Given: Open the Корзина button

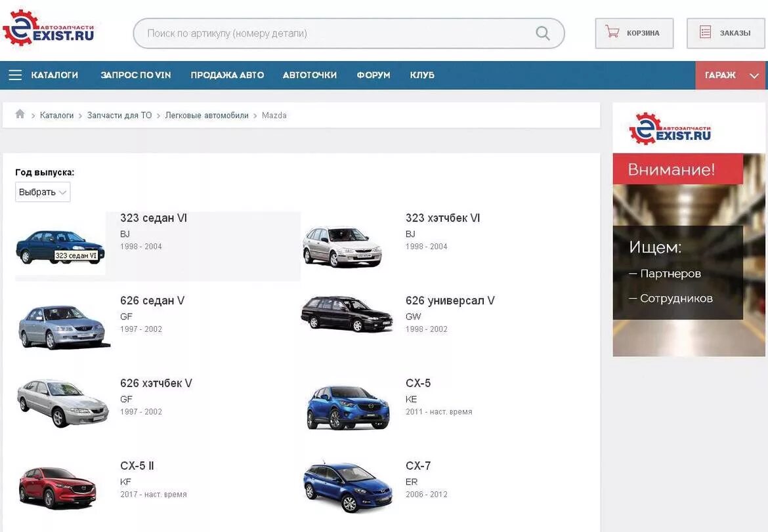Looking at the screenshot, I should 634,33.
